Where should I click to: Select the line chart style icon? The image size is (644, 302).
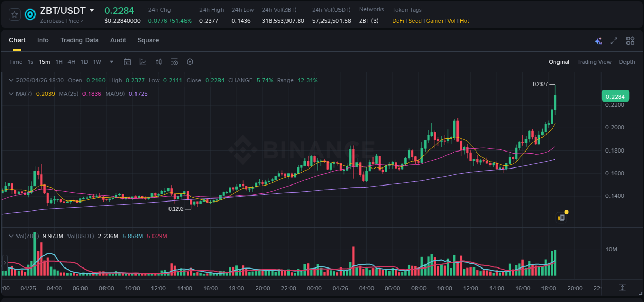click(x=143, y=62)
